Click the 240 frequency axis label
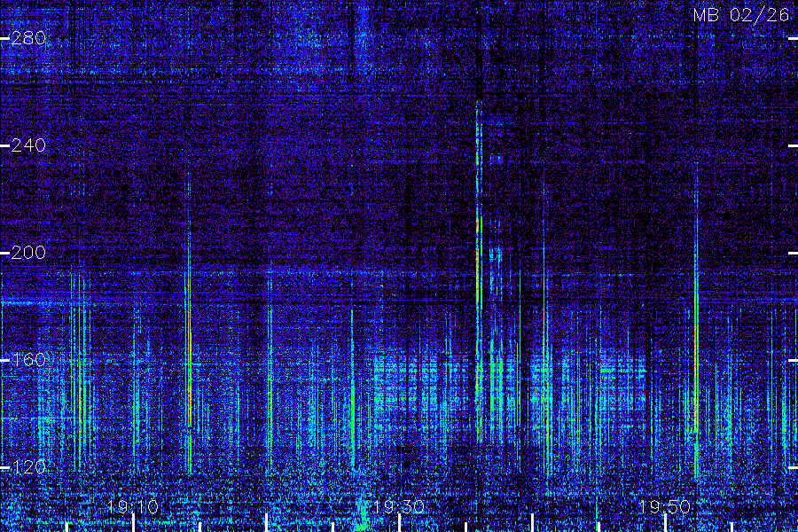The image size is (798, 532). point(28,145)
